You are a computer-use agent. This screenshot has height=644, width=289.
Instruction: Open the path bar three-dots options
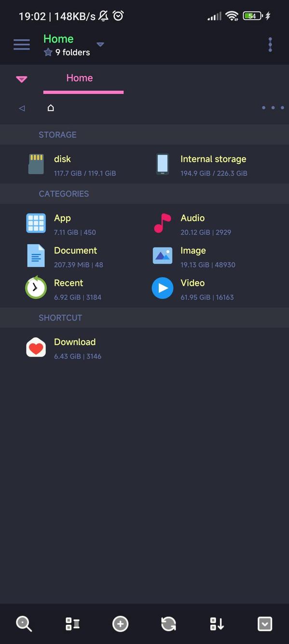pos(273,108)
